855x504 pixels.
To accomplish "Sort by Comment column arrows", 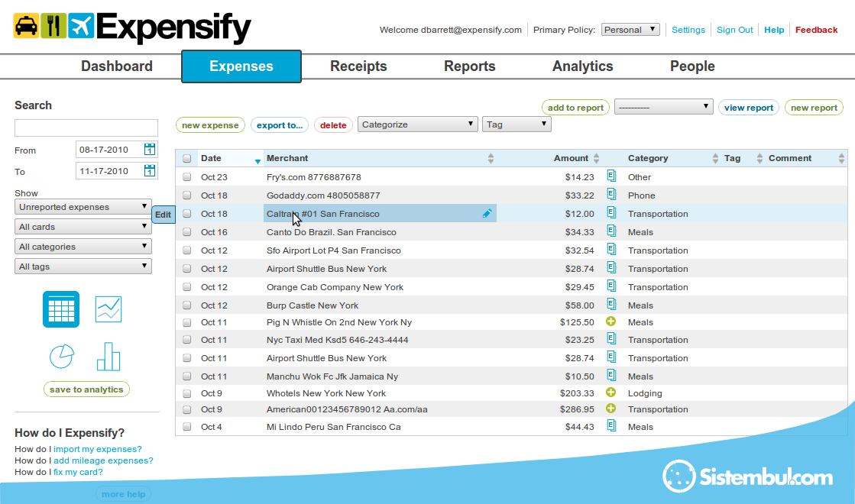I will [841, 158].
